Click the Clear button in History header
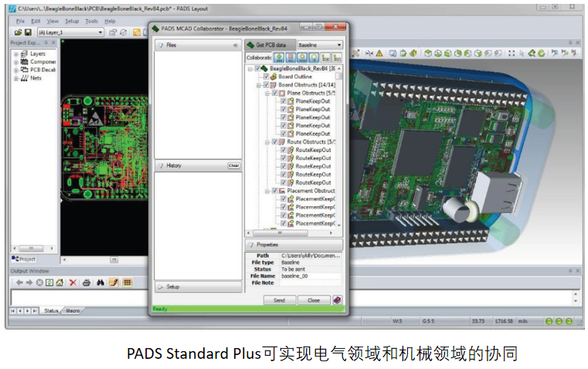The image size is (588, 369). (233, 165)
